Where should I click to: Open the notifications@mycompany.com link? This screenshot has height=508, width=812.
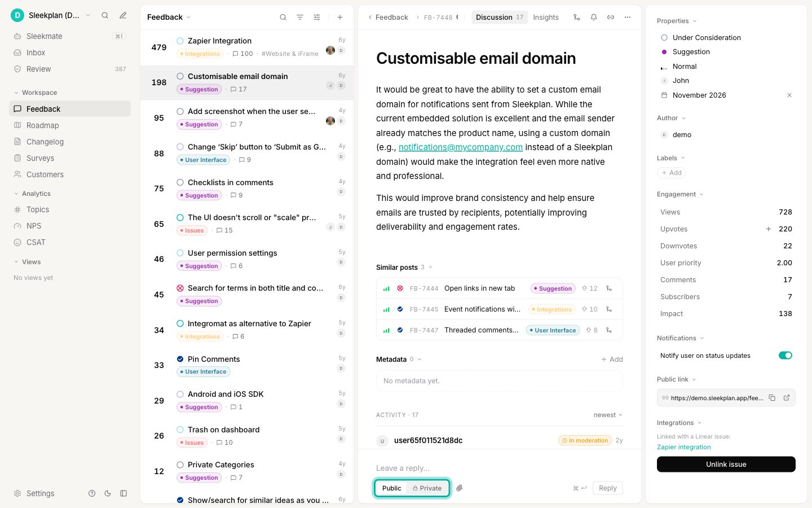pyautogui.click(x=461, y=147)
